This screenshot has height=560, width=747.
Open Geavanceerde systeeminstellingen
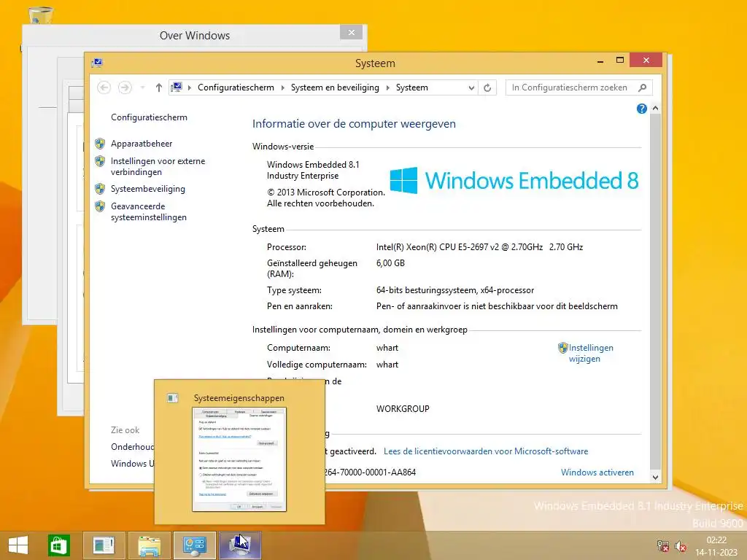(149, 212)
